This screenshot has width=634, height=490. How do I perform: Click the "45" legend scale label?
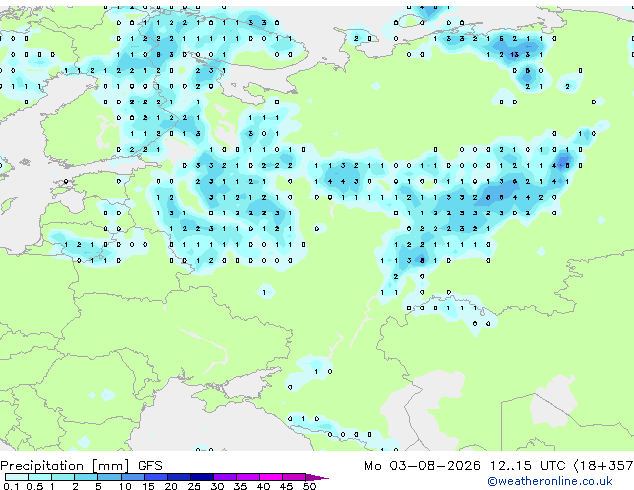tap(286, 486)
